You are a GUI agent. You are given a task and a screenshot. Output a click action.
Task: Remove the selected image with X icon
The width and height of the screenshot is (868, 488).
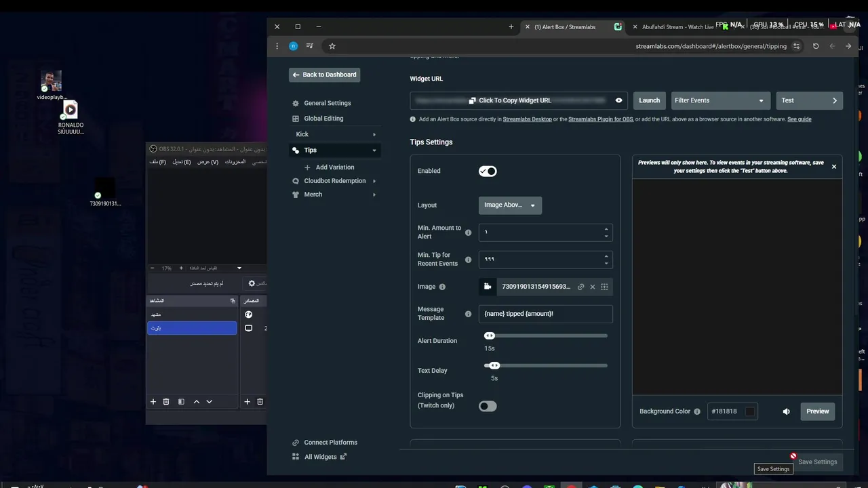pyautogui.click(x=592, y=287)
